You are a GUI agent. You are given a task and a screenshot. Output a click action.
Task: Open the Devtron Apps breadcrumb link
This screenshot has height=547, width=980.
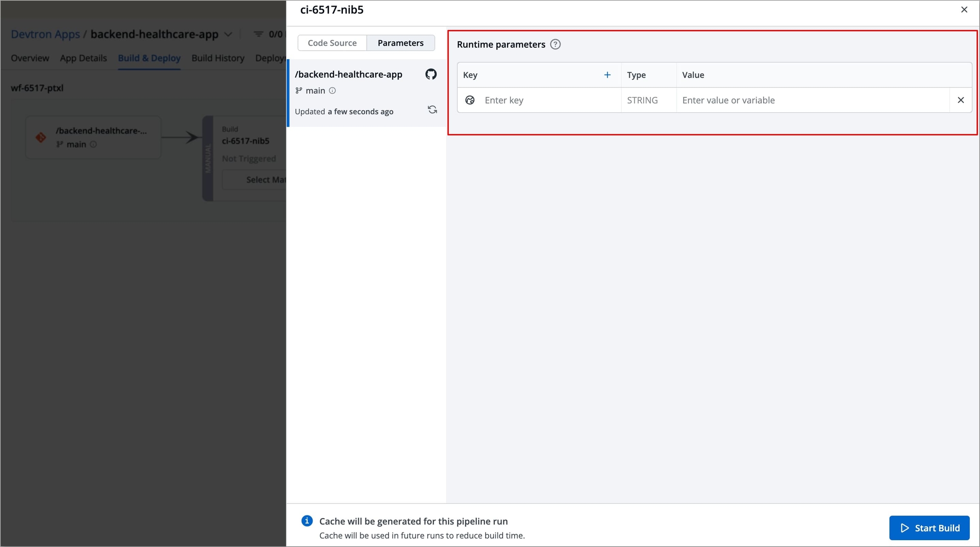click(x=45, y=34)
